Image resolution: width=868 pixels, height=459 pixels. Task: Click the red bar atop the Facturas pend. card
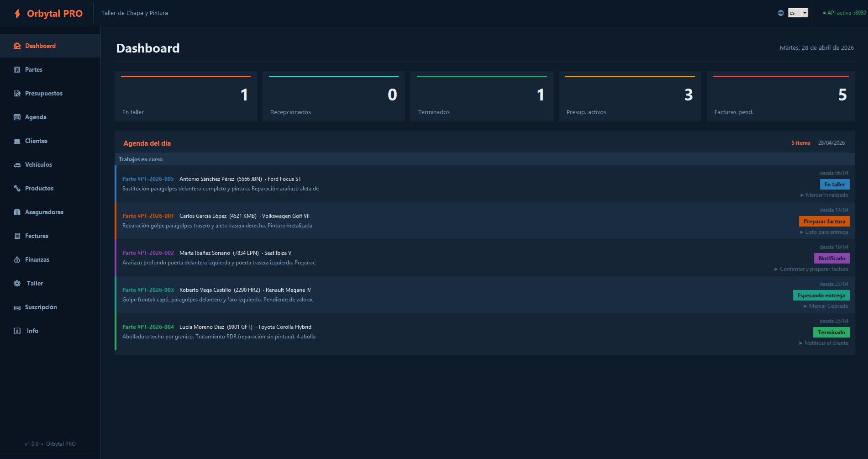pos(781,76)
